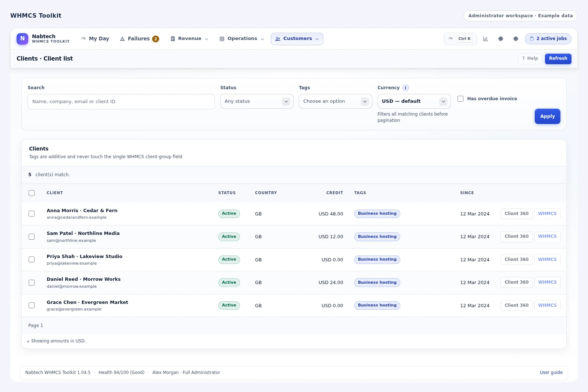Open WHMCS for Daniel Reed
The height and width of the screenshot is (392, 588).
tap(547, 282)
